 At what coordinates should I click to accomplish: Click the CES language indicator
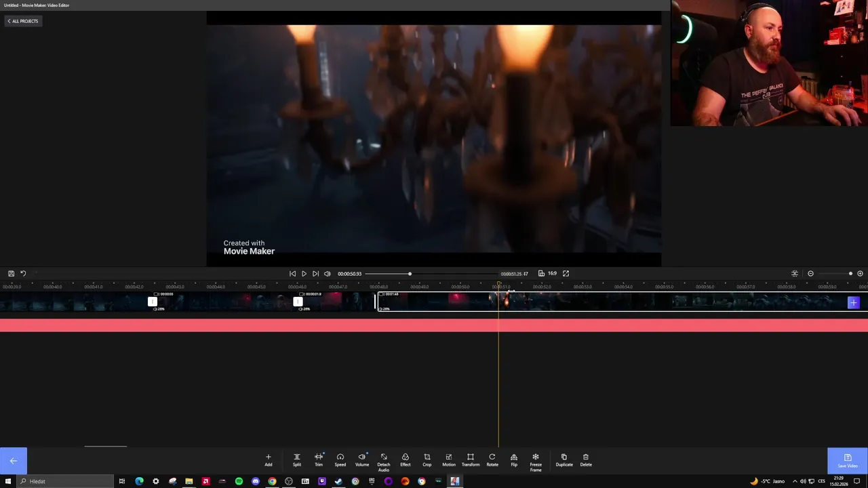pos(822,481)
